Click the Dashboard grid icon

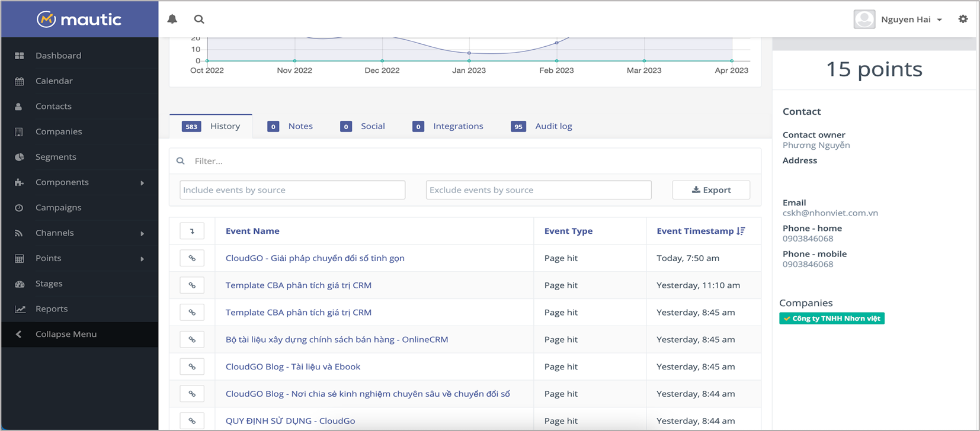(x=20, y=56)
